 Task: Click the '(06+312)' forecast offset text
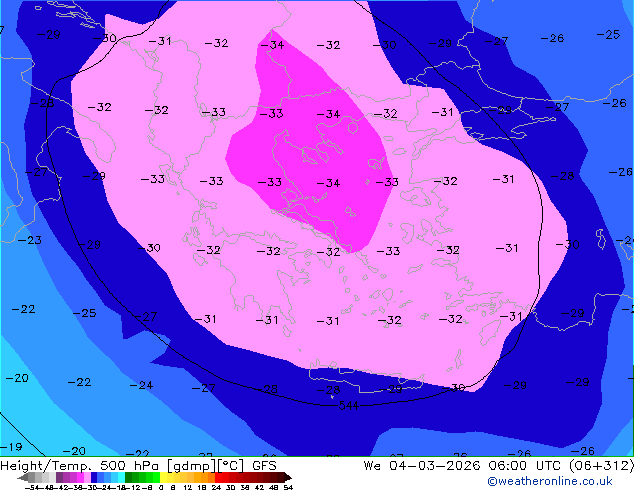click(x=601, y=466)
